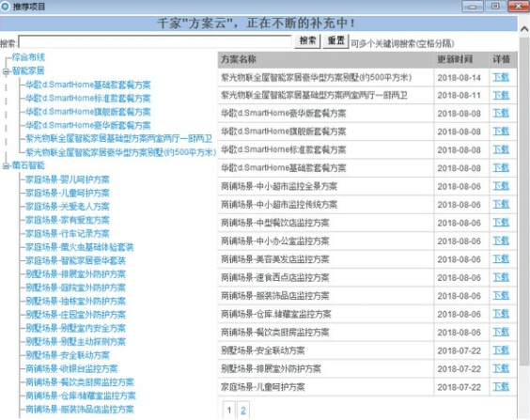Open 商铺场景-收银台监控方案 tree item
Viewport: 530px width, 420px height.
(71, 368)
